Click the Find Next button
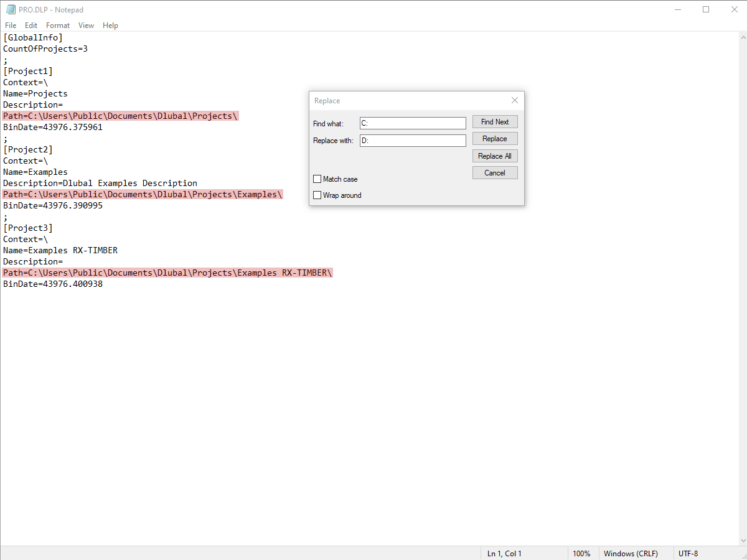The image size is (747, 560). [495, 121]
